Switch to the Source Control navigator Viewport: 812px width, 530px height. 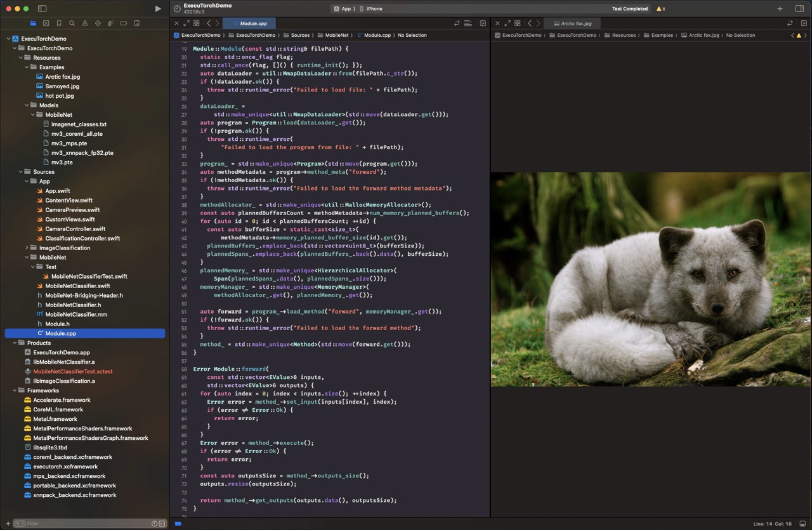click(46, 23)
